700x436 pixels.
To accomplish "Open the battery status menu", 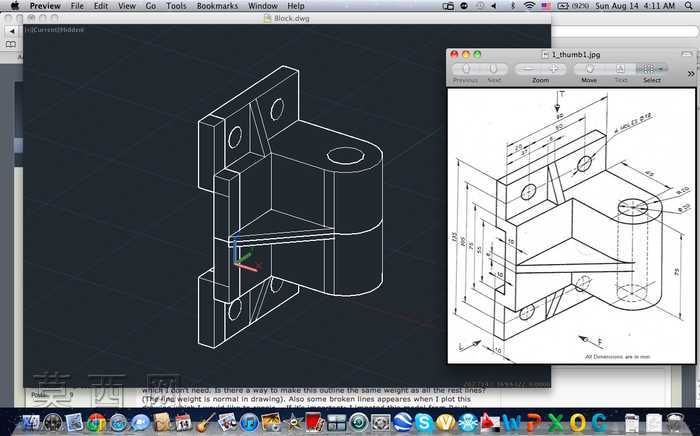I will (x=573, y=6).
